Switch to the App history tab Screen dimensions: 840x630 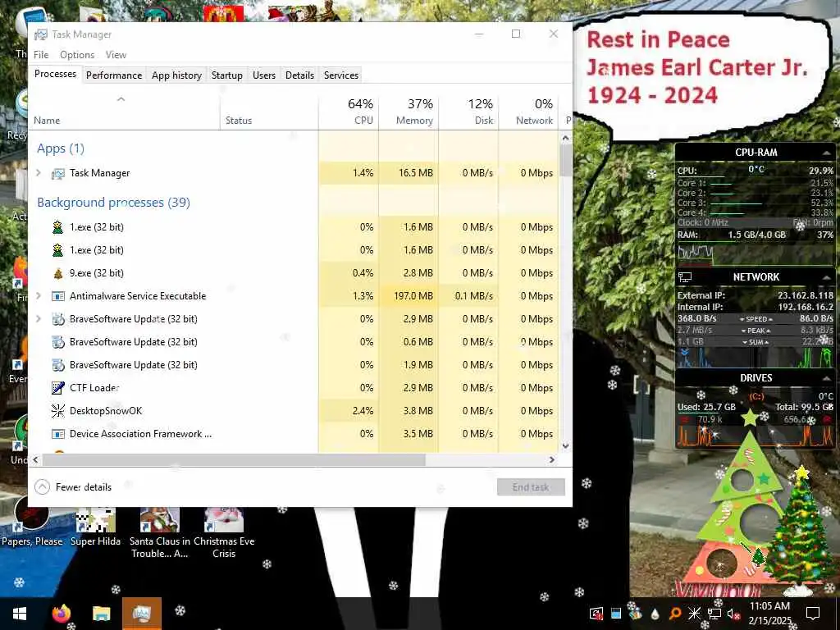tap(177, 75)
